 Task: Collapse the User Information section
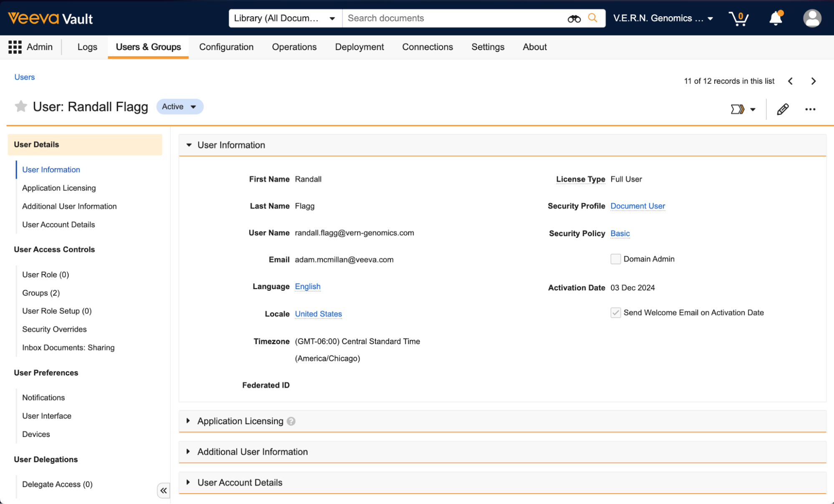pyautogui.click(x=189, y=145)
